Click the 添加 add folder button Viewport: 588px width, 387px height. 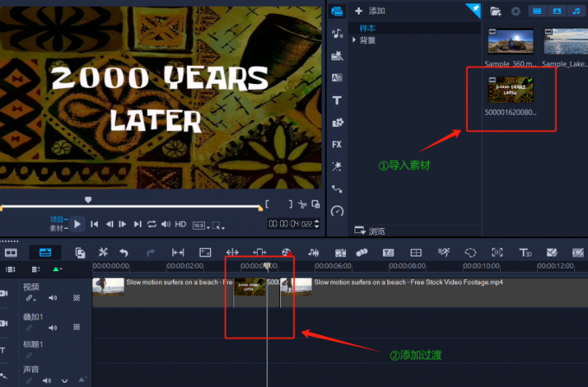coord(370,11)
